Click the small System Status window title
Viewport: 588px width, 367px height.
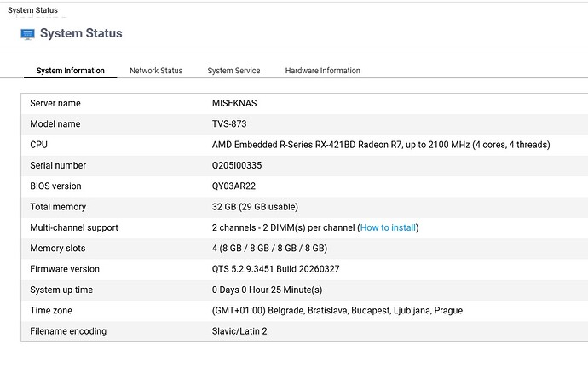(x=32, y=10)
